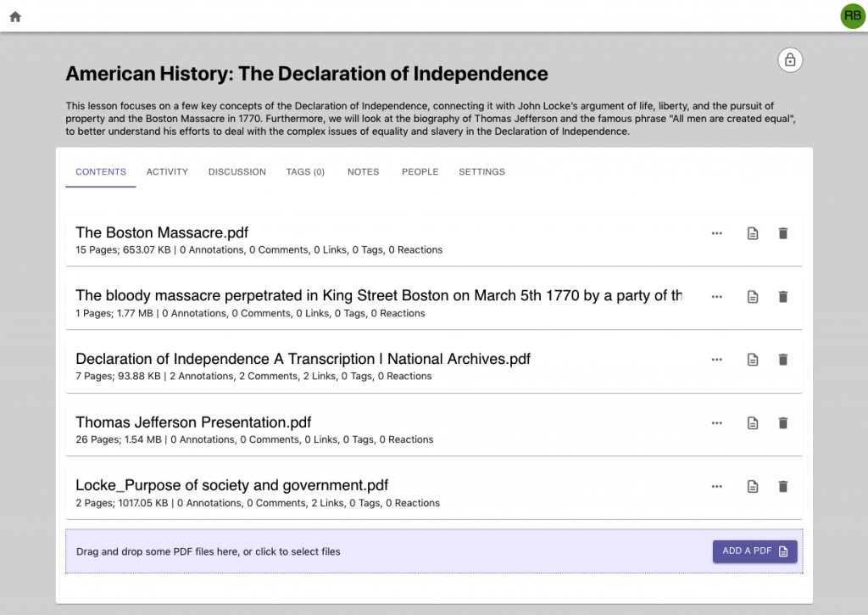This screenshot has width=868, height=615.
Task: Open three-dot menu for Locke_Purpose of society file
Action: pos(717,486)
